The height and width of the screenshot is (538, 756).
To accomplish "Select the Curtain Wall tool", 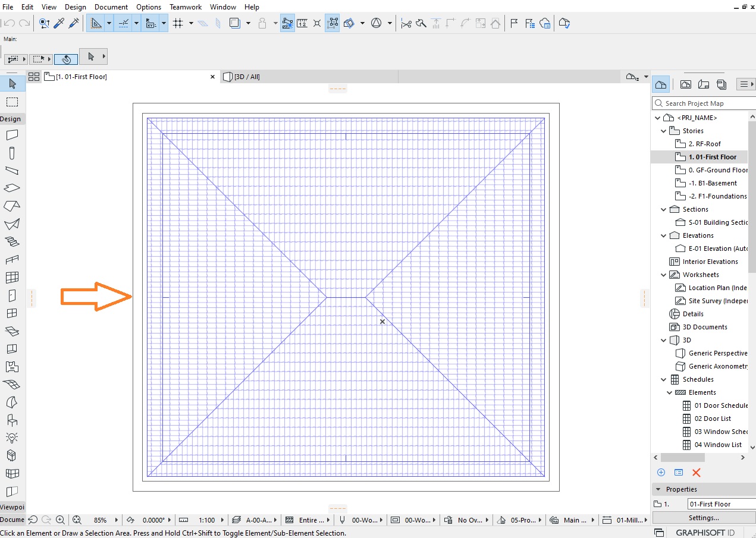I will [12, 278].
